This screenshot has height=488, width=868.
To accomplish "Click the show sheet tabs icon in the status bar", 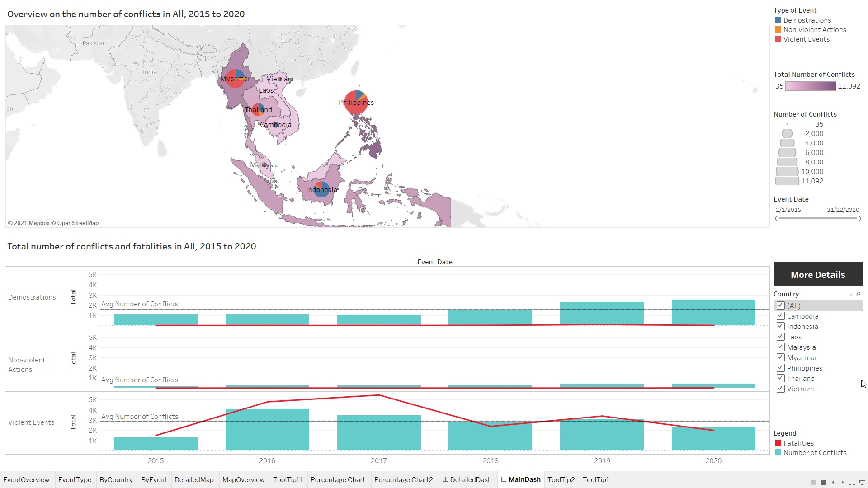I will 823,483.
